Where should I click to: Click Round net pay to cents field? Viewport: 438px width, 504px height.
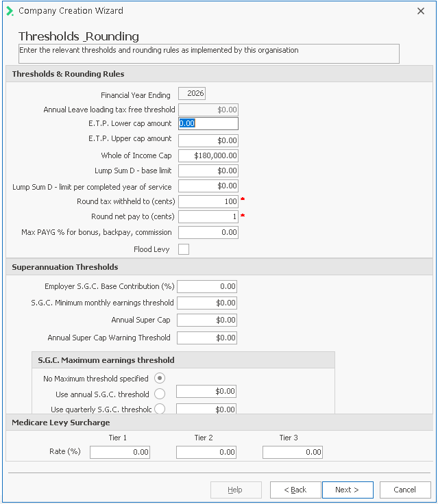point(208,216)
